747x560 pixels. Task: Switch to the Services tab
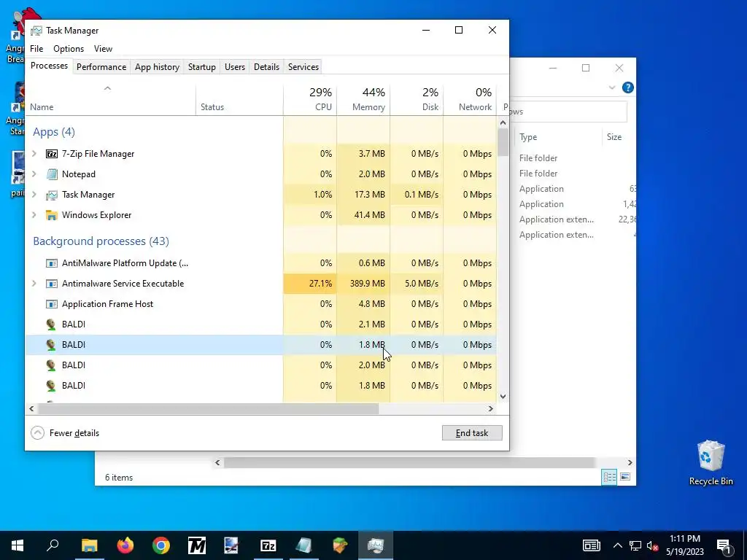pyautogui.click(x=303, y=67)
